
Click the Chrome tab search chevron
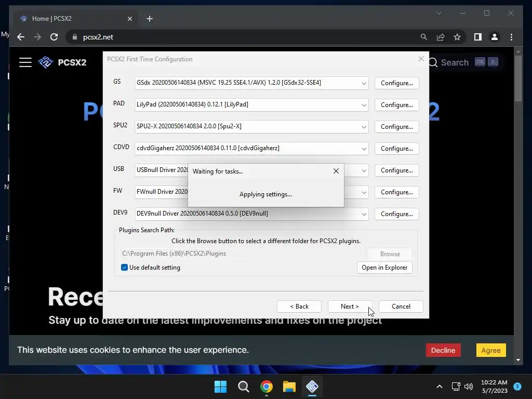point(439,13)
